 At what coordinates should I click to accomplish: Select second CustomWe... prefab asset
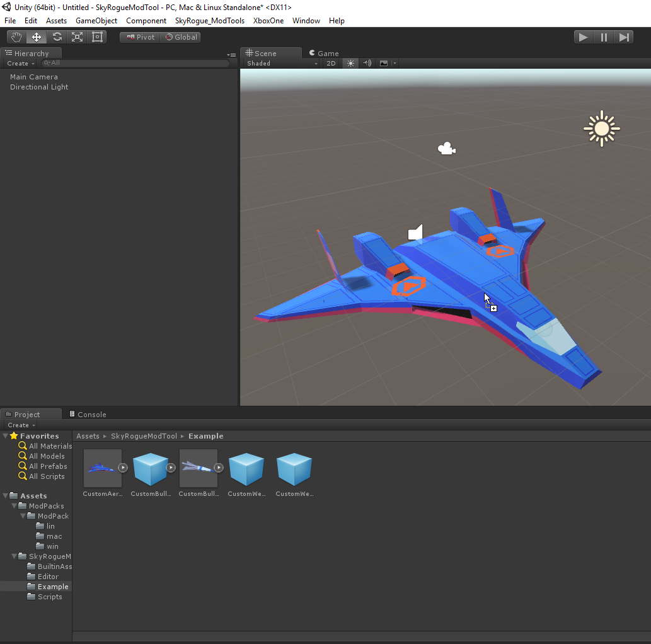pos(294,469)
